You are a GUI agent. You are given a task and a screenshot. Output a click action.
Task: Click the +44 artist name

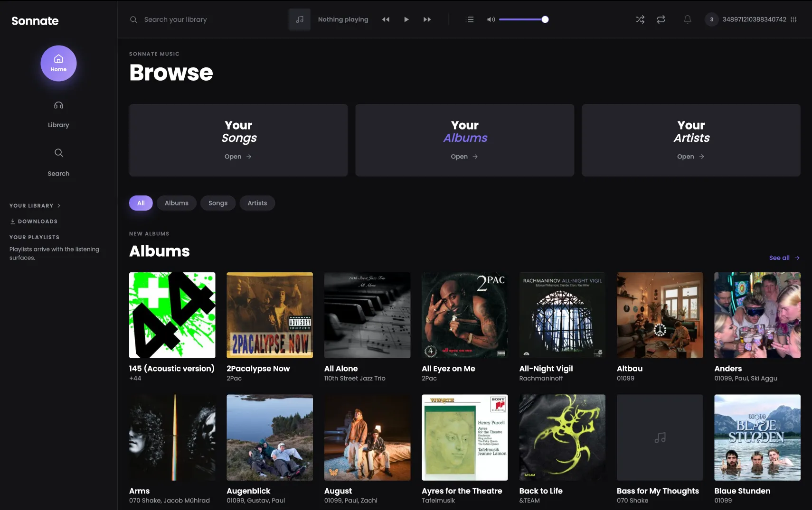[135, 379]
